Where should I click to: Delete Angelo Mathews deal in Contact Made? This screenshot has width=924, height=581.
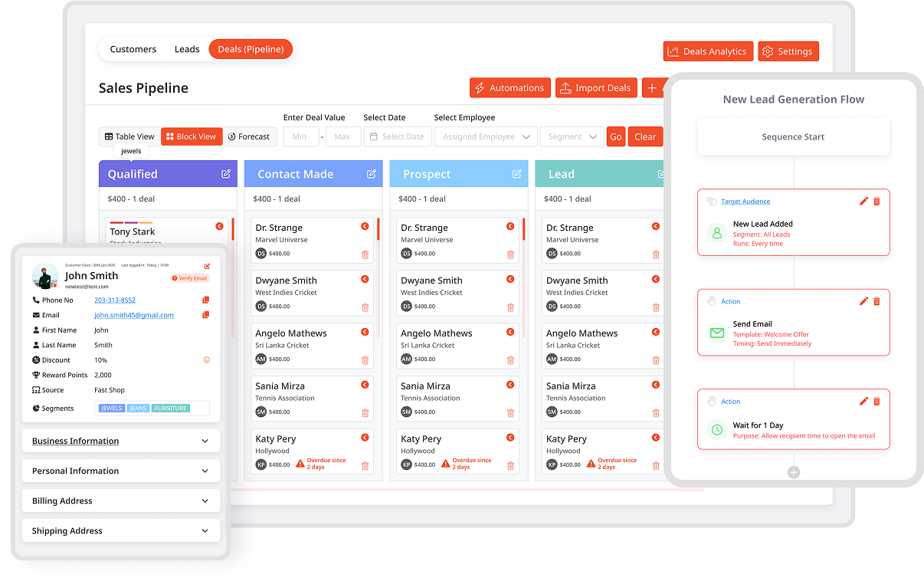point(365,360)
